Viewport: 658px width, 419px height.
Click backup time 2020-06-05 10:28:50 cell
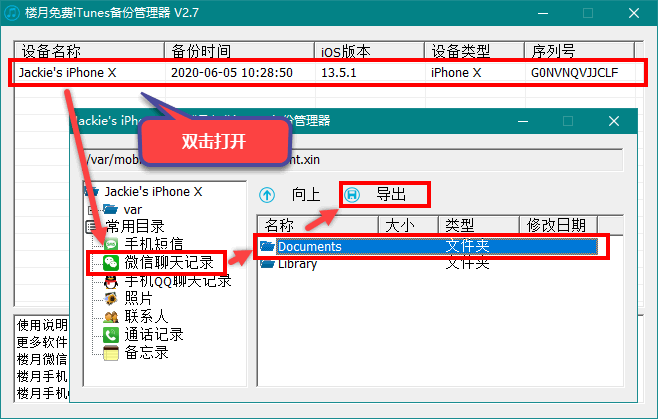[x=232, y=73]
